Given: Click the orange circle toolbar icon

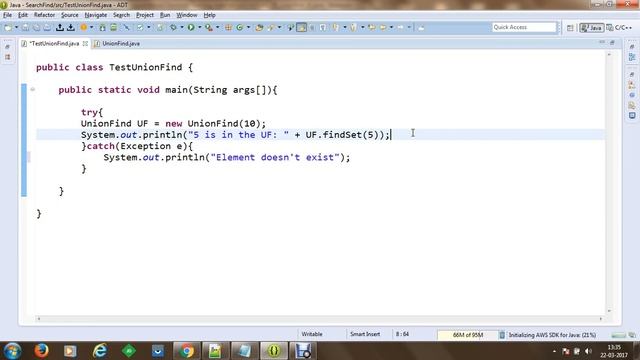Looking at the screenshot, I should click(x=84, y=27).
